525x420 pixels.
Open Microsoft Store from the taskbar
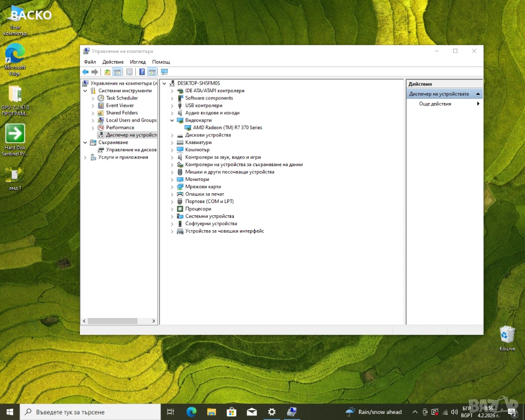coord(231,412)
